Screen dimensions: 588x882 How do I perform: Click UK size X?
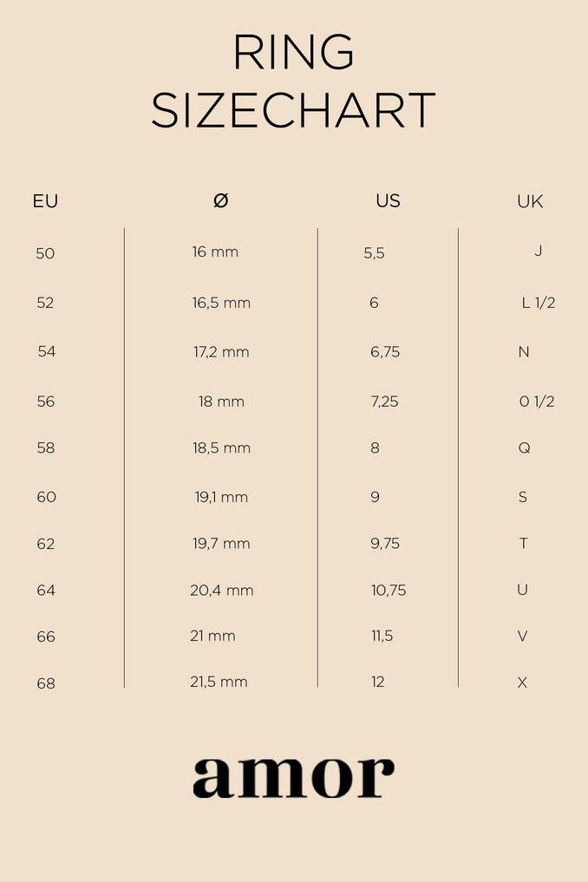click(x=522, y=683)
